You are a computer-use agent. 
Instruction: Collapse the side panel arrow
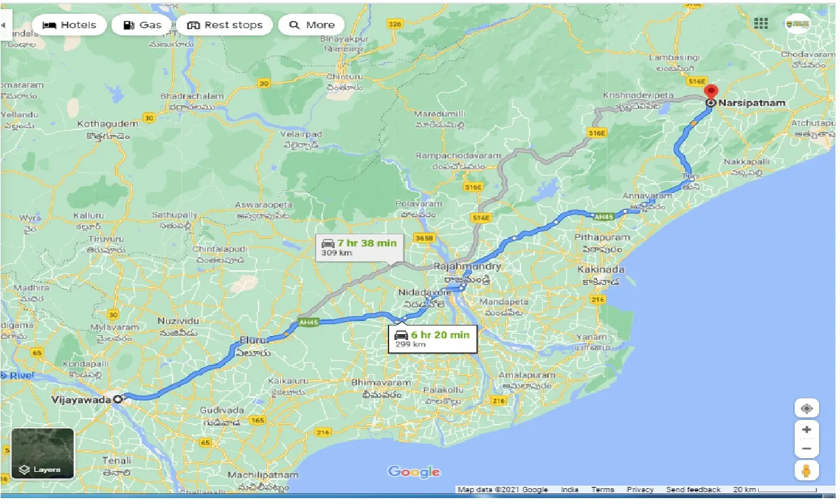[4, 25]
